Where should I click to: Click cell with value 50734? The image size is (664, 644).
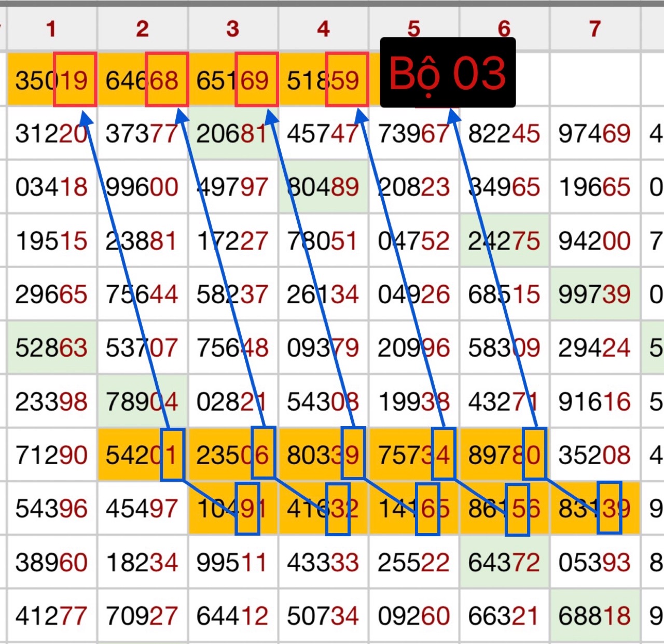(x=324, y=616)
